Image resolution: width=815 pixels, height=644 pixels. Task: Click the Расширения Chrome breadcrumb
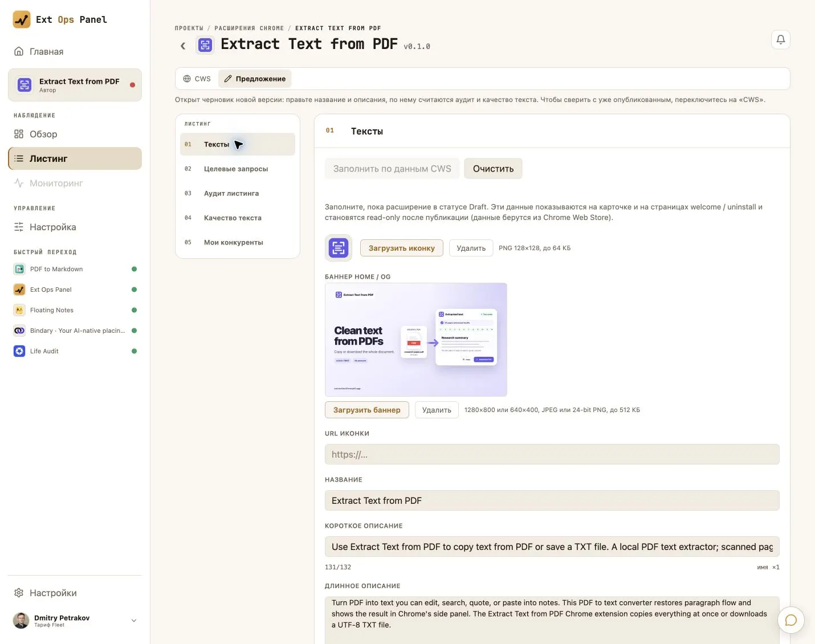click(249, 28)
